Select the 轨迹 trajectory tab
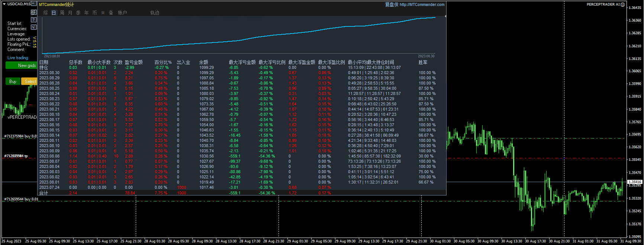Image resolution: width=644 pixels, height=245 pixels. (155, 13)
